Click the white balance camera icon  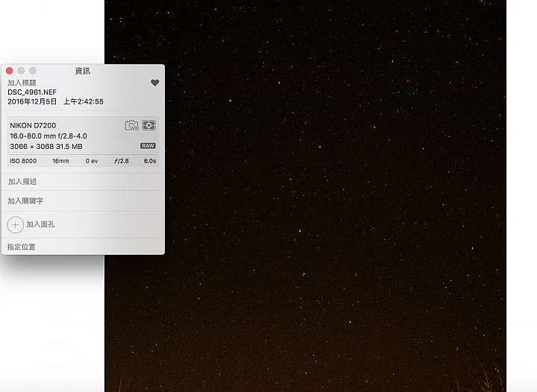131,125
